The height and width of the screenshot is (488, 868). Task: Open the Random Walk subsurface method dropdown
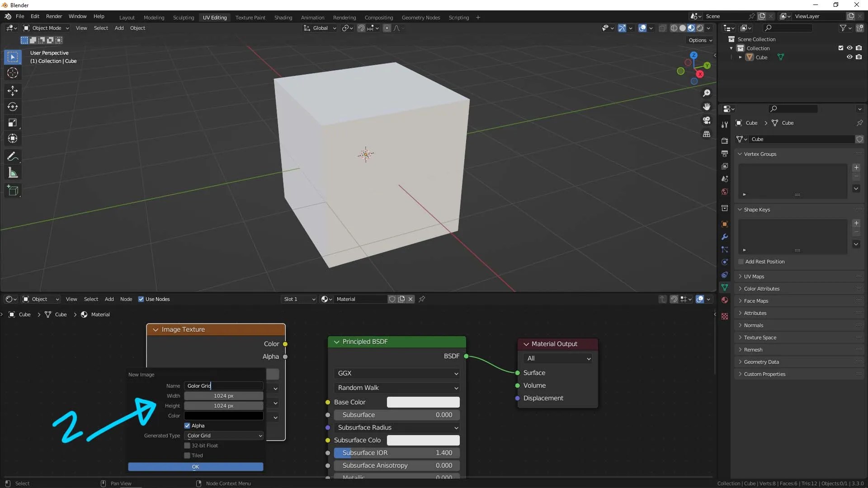(396, 388)
